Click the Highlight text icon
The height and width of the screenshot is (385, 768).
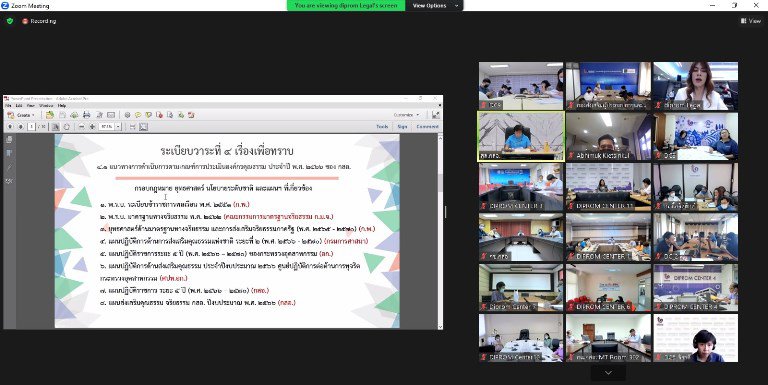pyautogui.click(x=148, y=115)
